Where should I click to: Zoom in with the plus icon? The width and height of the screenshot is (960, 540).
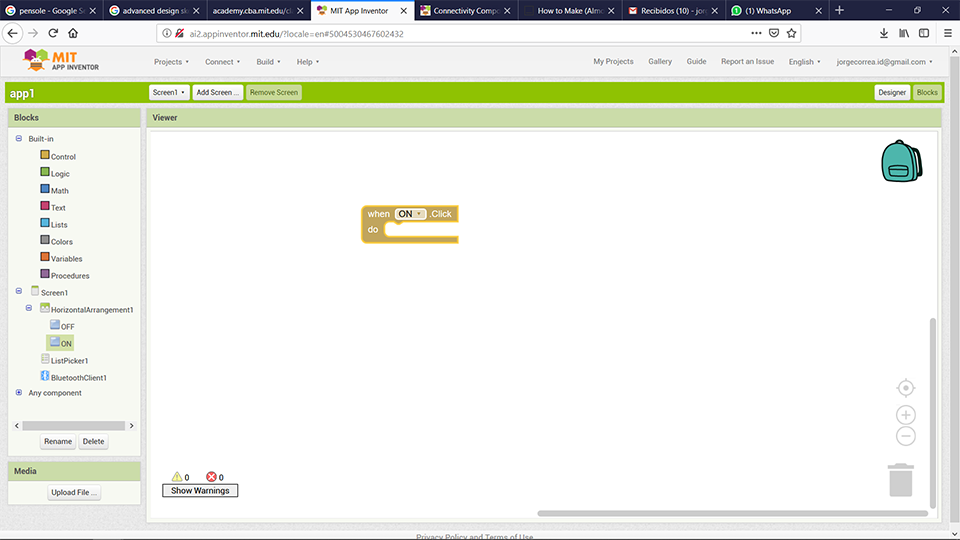point(906,415)
